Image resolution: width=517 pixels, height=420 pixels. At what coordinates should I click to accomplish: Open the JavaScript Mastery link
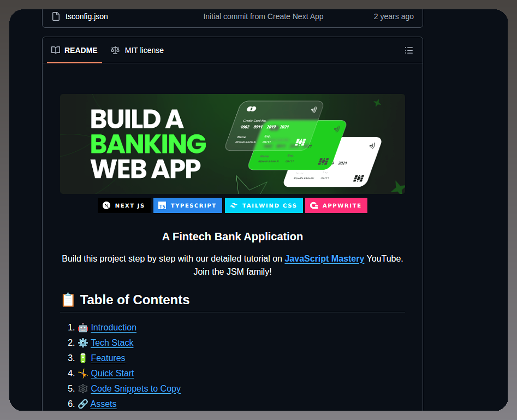(x=324, y=259)
